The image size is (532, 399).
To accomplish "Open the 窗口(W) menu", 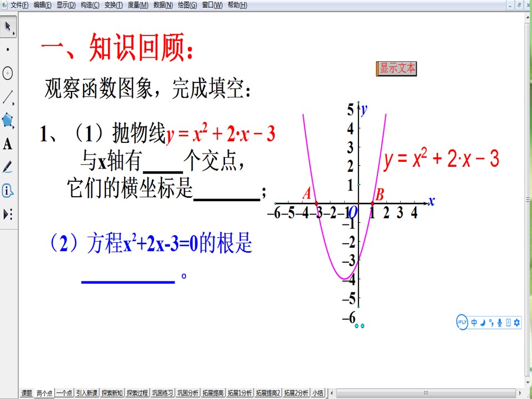I will (x=212, y=6).
